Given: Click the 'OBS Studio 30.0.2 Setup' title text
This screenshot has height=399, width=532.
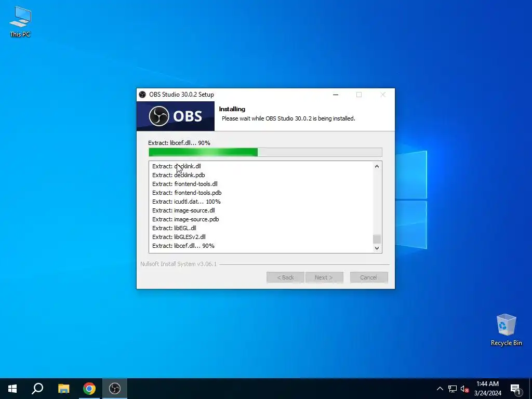Looking at the screenshot, I should coord(181,95).
